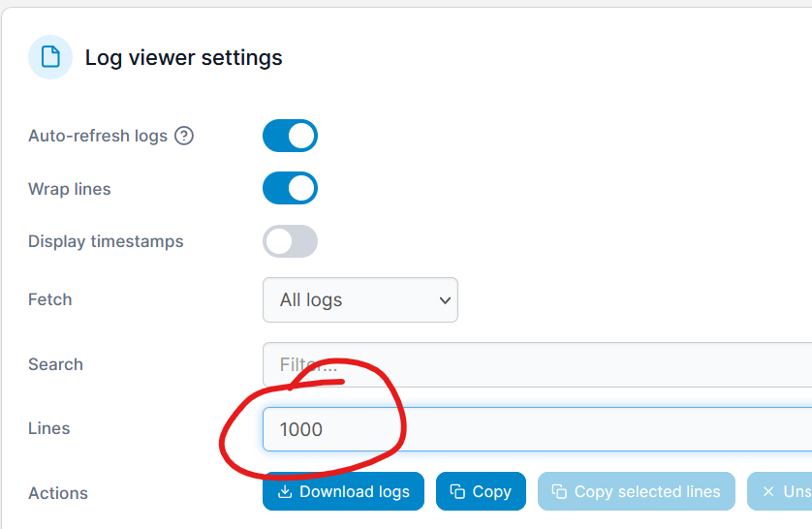Enable the Display timestamps switch

[290, 241]
